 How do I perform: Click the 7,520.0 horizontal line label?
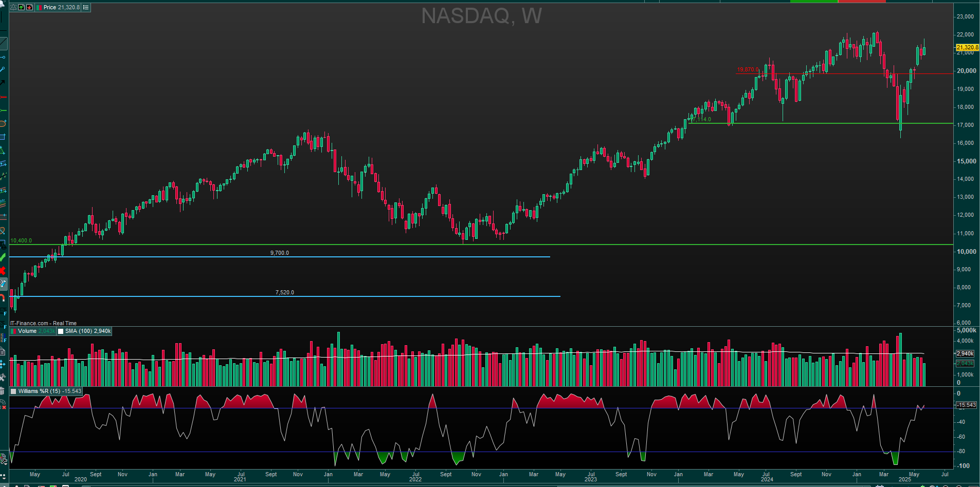click(x=285, y=292)
